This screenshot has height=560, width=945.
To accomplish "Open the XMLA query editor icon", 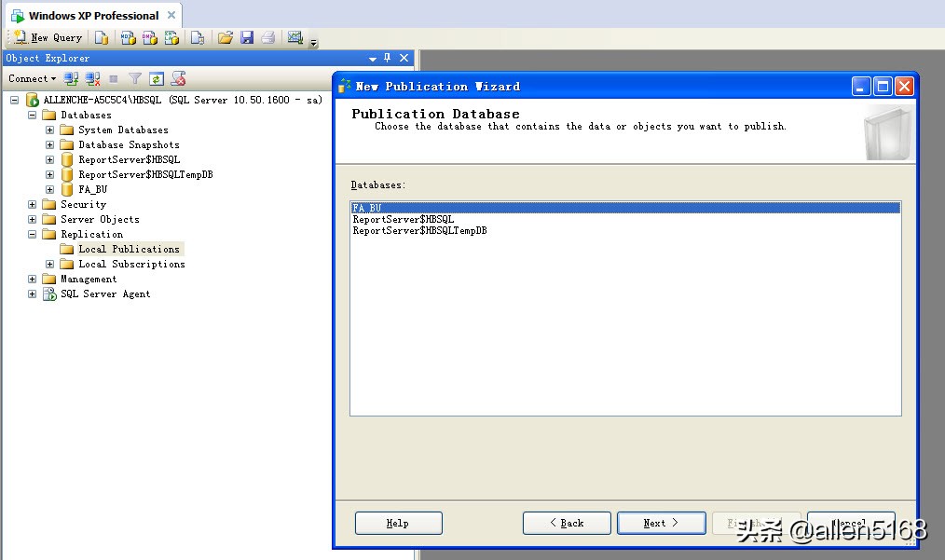I will [x=171, y=37].
